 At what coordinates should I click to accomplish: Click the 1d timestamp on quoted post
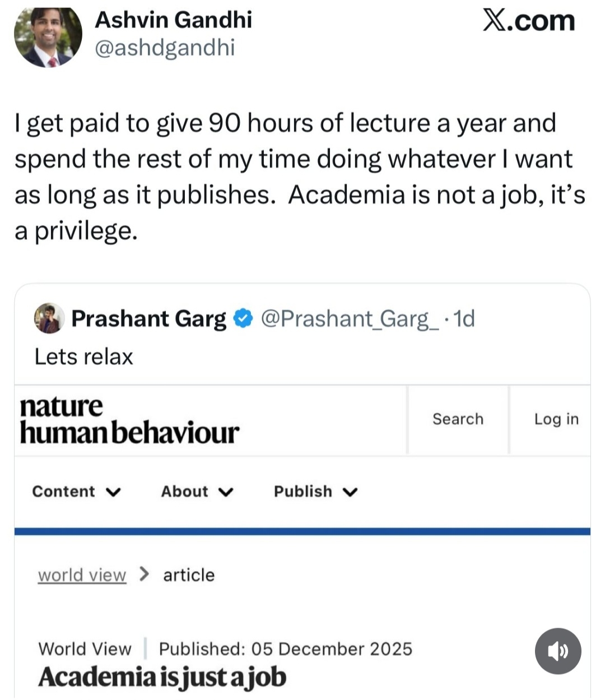464,318
